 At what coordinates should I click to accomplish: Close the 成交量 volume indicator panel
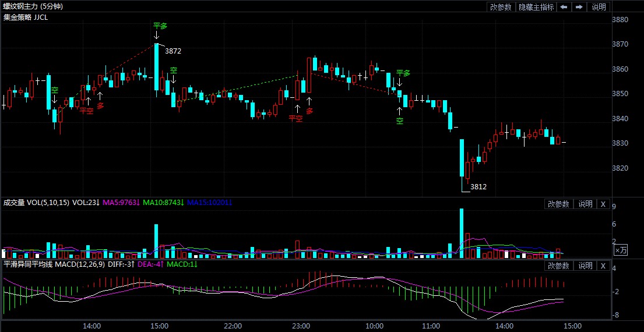click(x=603, y=204)
